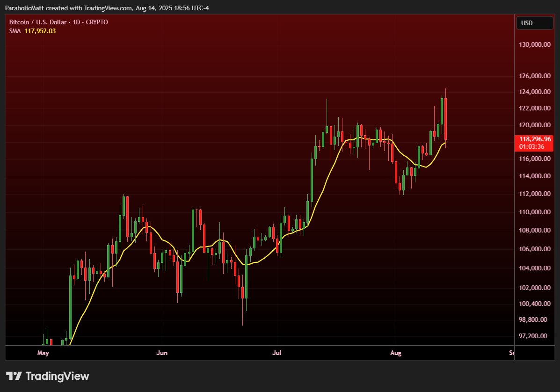Click the SMA value 117,952.03

[40, 31]
